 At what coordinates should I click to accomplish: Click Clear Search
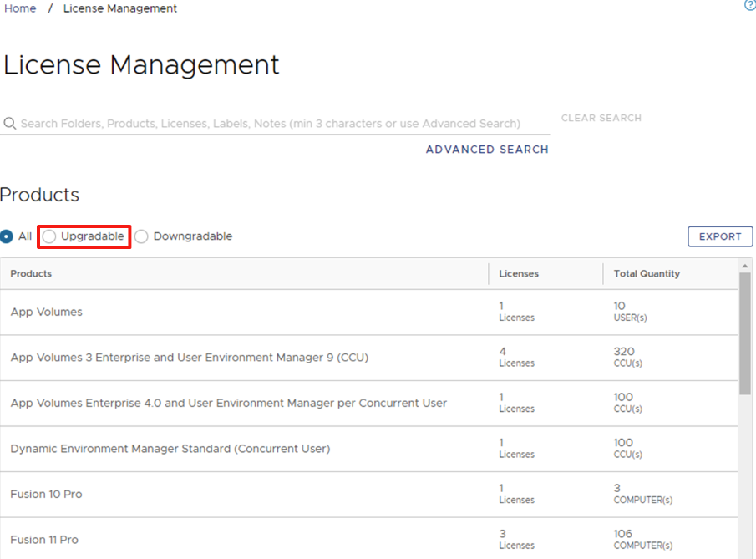pyautogui.click(x=601, y=118)
